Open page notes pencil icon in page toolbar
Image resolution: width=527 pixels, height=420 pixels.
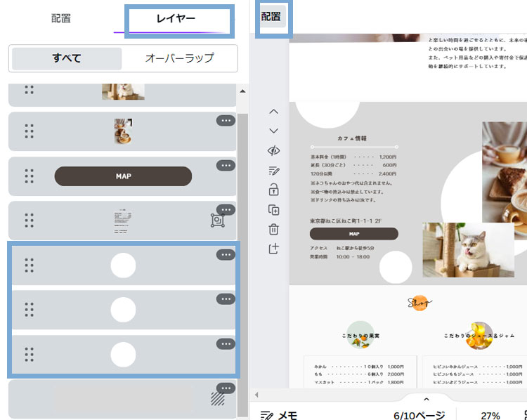pos(273,171)
